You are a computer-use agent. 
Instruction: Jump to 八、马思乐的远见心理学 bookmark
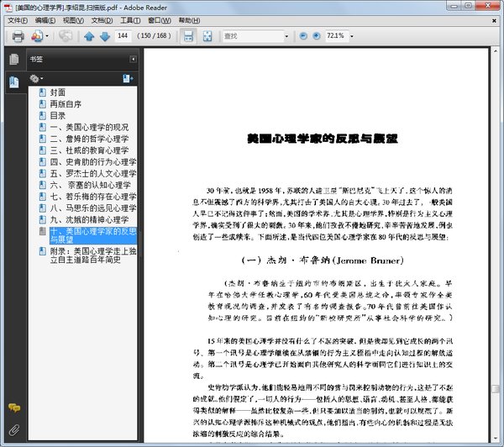pyautogui.click(x=93, y=208)
